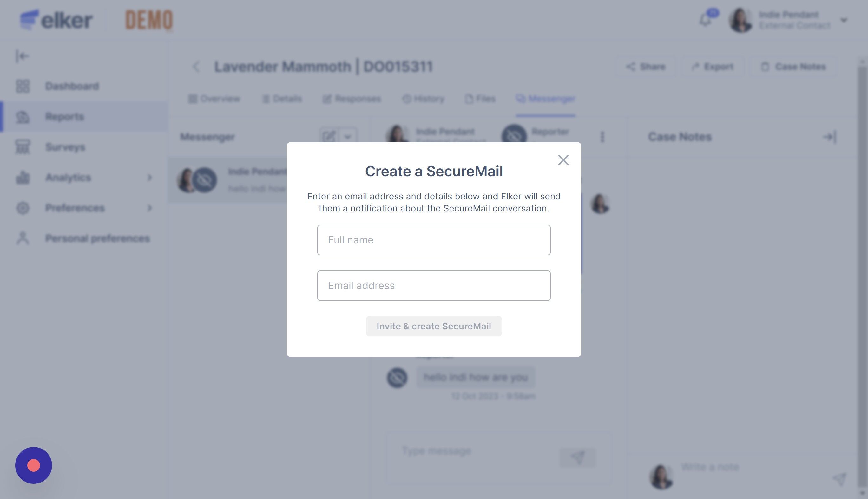
Task: Open the notifications bell icon
Action: click(x=706, y=20)
